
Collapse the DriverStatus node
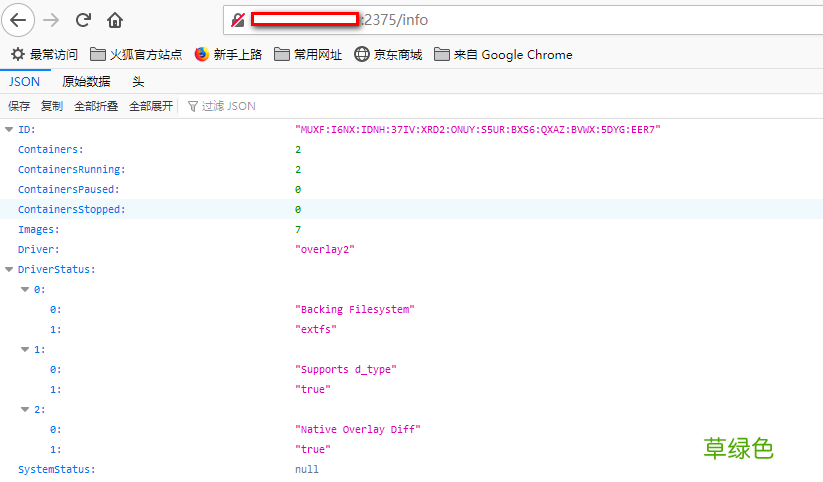tap(9, 270)
